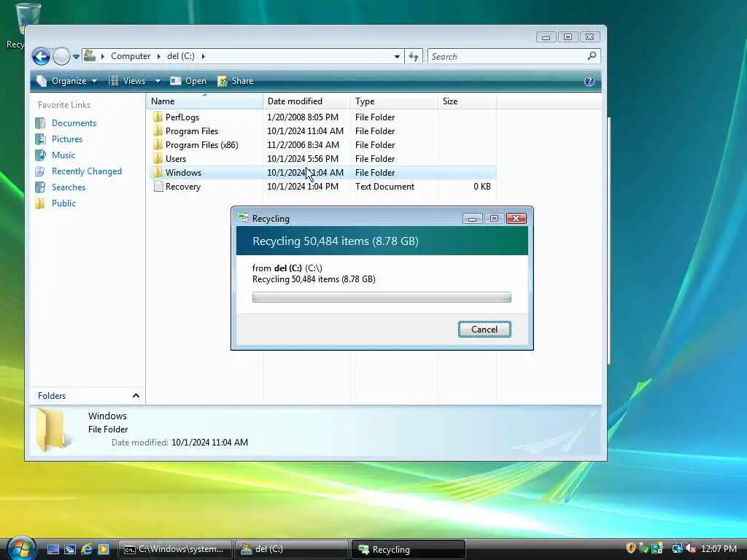Minimize the Recycling dialog
This screenshot has height=560, width=747.
coord(472,219)
